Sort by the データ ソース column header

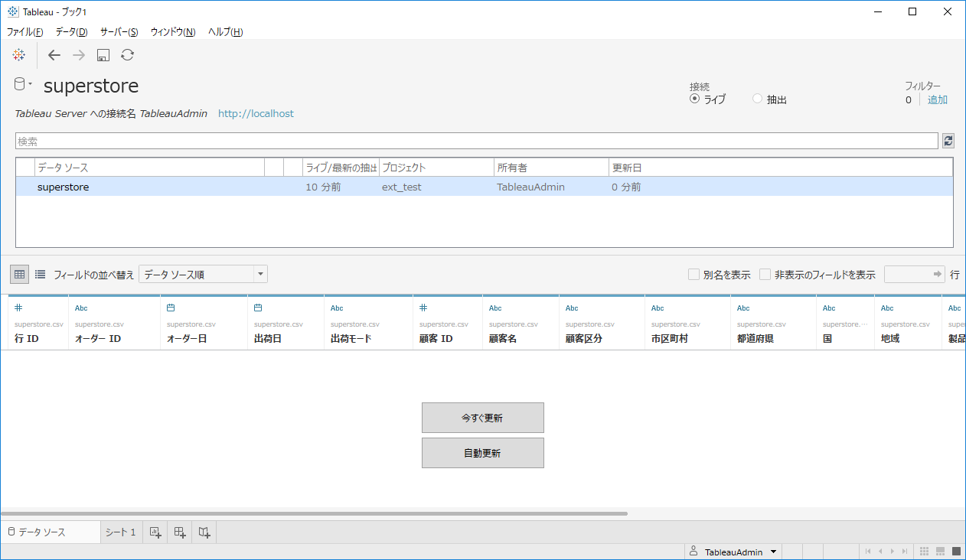coord(149,168)
